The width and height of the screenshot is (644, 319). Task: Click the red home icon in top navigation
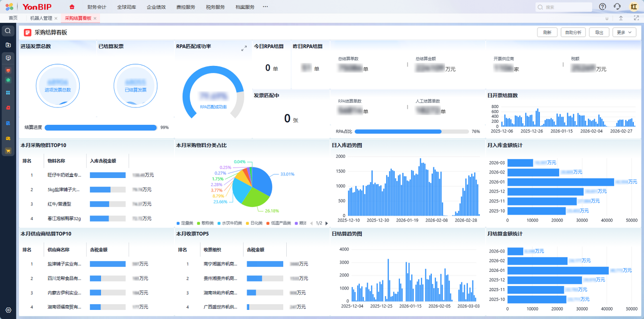point(72,7)
